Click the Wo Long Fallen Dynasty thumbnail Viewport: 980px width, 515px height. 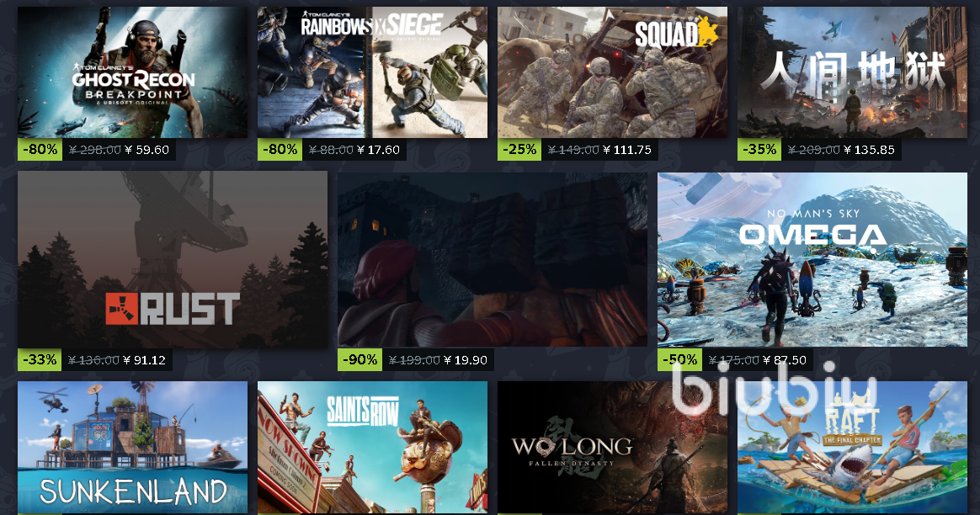pos(613,449)
